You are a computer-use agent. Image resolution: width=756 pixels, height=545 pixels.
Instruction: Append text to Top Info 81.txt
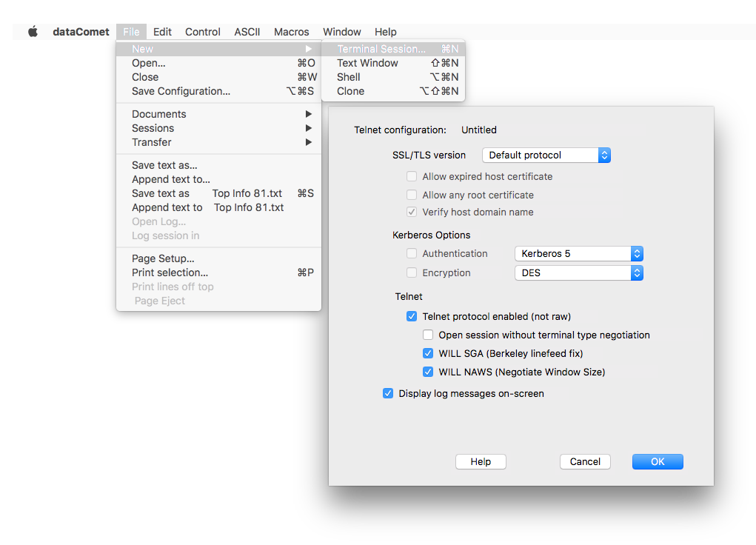[x=219, y=207]
